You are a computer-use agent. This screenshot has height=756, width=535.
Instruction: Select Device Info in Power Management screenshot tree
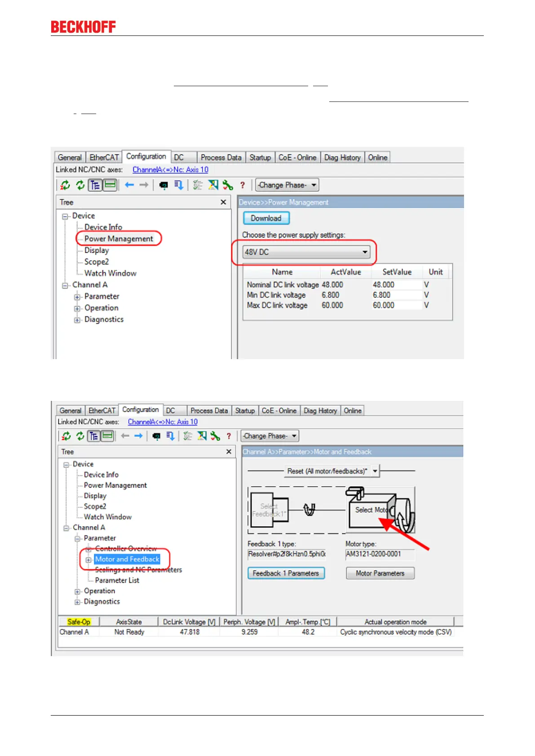pos(103,227)
